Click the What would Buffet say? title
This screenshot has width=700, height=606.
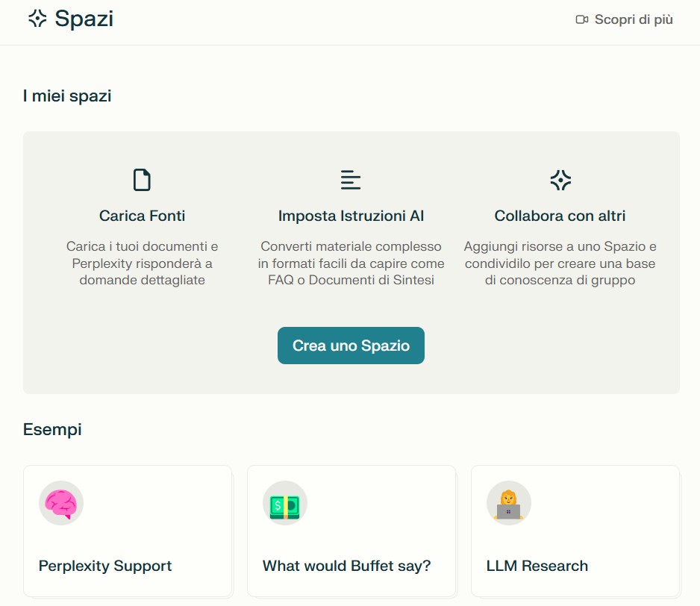pos(346,566)
